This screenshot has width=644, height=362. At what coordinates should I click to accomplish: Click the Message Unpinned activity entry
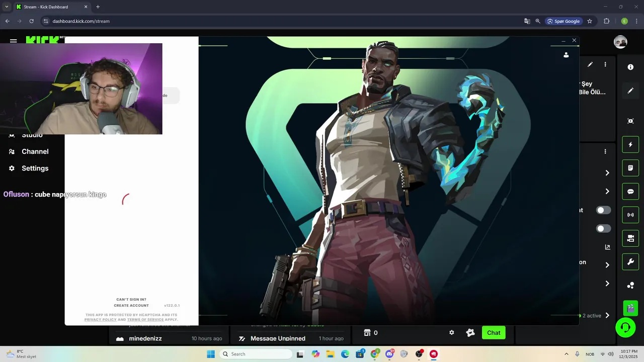pyautogui.click(x=291, y=338)
